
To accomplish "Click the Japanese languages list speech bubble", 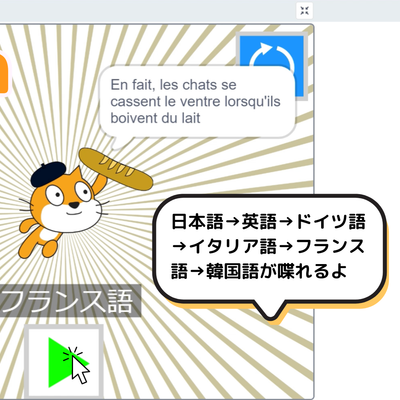I will click(270, 258).
